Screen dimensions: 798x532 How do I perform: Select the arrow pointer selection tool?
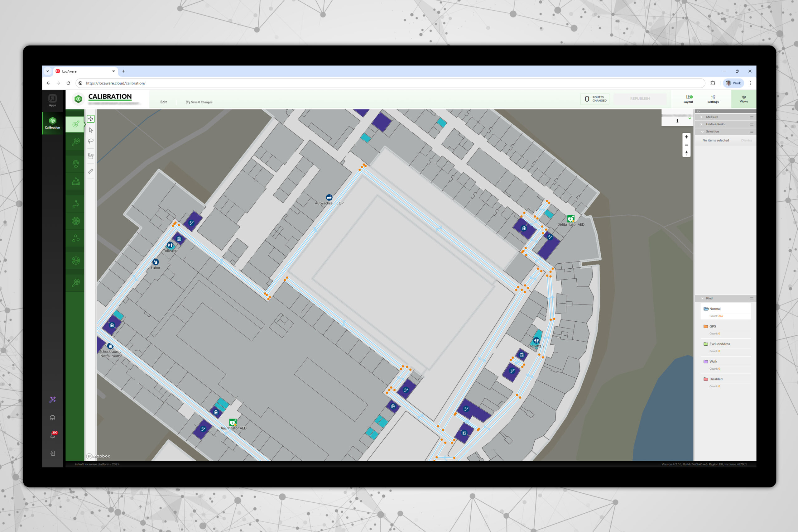pos(91,130)
